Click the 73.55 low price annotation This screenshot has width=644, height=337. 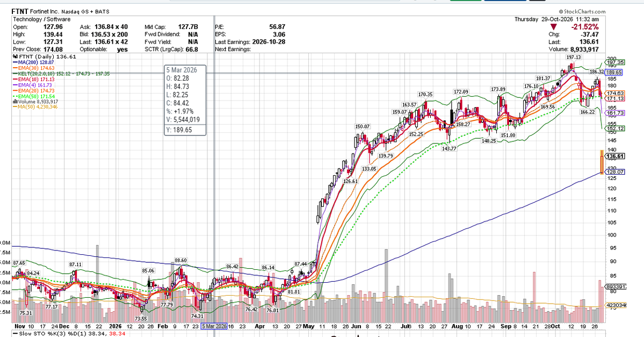(141, 319)
